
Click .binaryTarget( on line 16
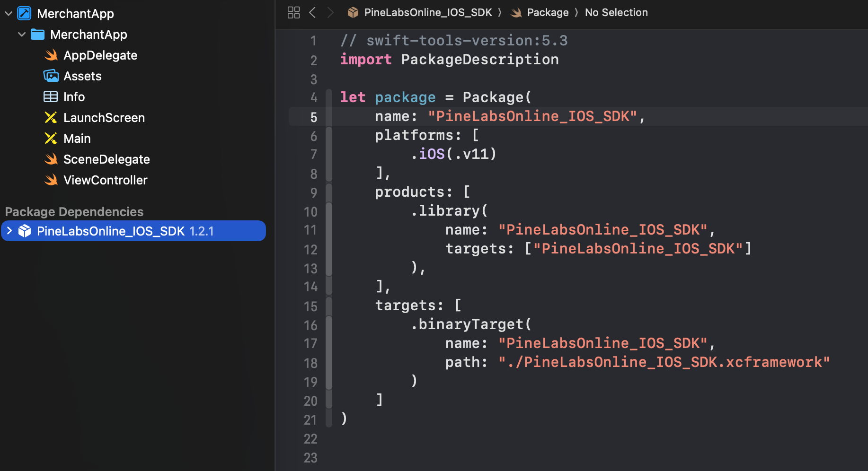(471, 324)
